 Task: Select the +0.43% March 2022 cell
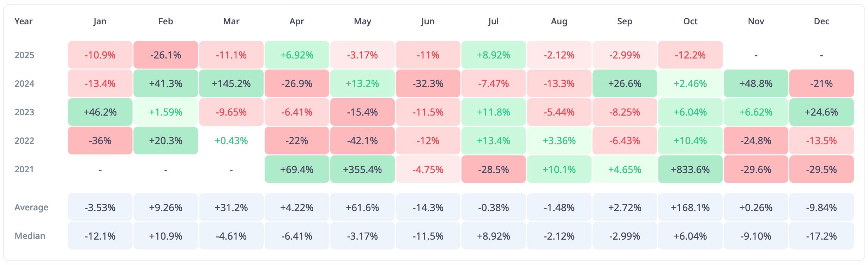click(231, 141)
